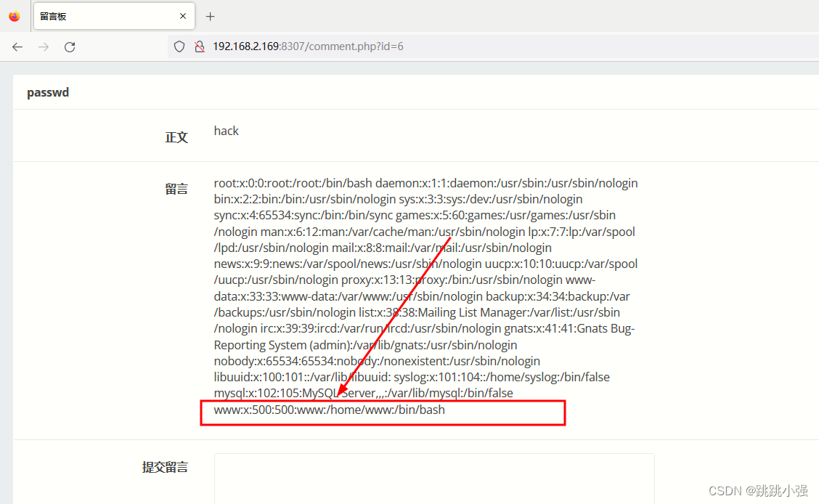The width and height of the screenshot is (819, 504).
Task: Click inside the 提交留言 text area
Action: point(434,479)
